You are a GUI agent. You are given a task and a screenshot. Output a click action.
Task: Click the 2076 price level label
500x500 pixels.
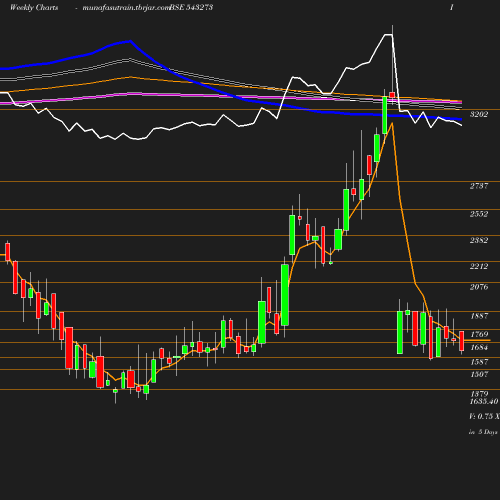coord(479,287)
